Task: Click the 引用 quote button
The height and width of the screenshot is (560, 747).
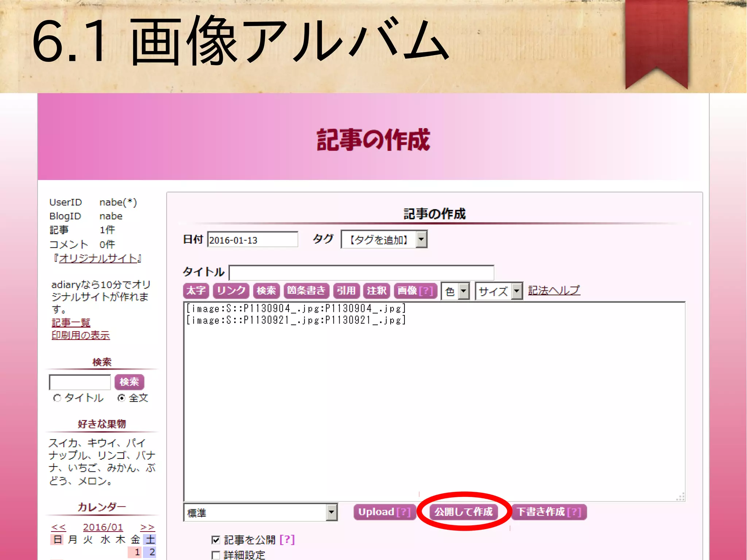Action: tap(346, 291)
